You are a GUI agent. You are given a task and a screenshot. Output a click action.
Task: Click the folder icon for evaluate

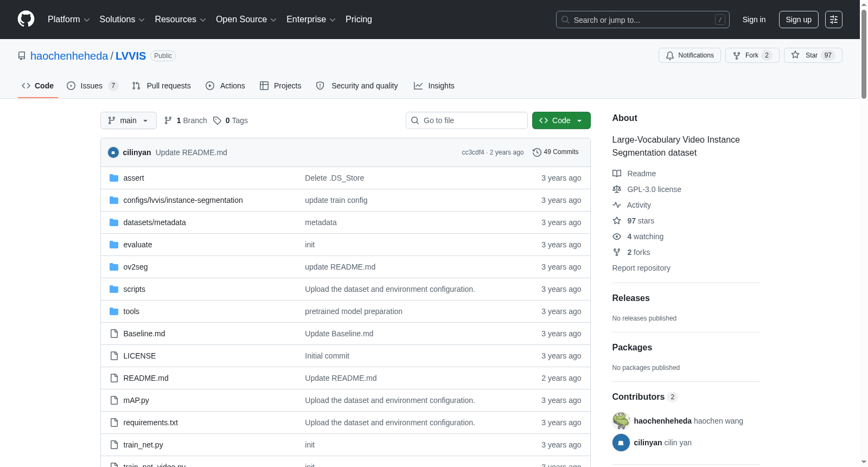(x=114, y=245)
